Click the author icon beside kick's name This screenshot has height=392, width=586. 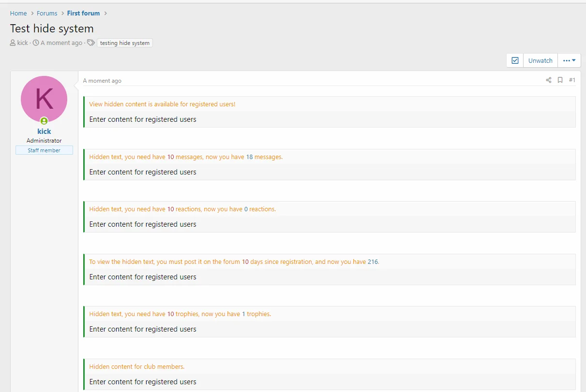pos(12,43)
